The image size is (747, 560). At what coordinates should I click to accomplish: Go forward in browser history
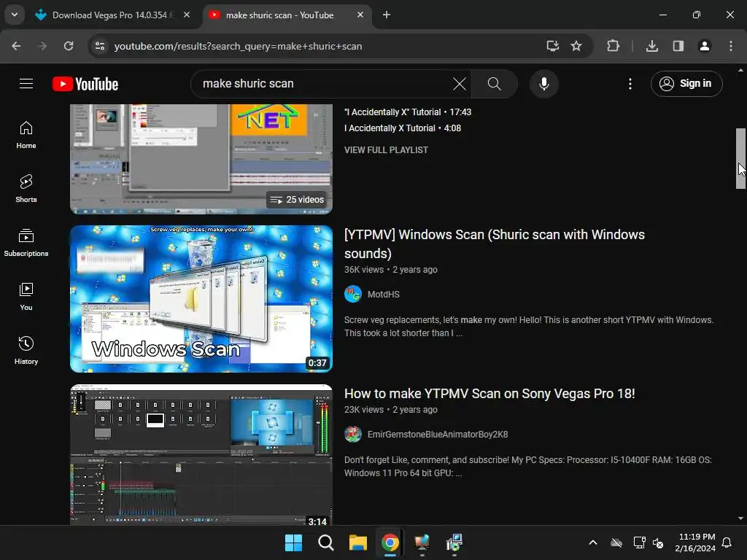(x=42, y=46)
